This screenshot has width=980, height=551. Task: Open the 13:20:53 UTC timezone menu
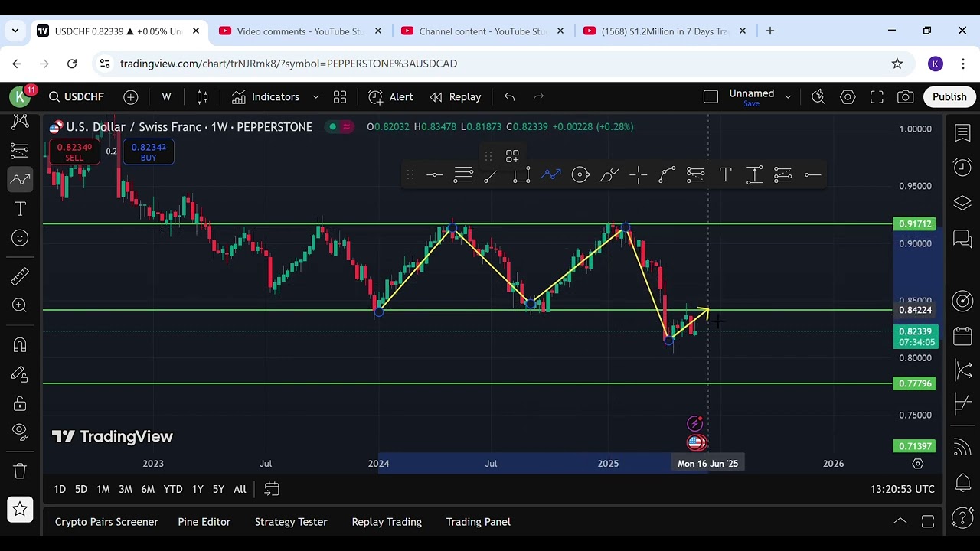[902, 490]
